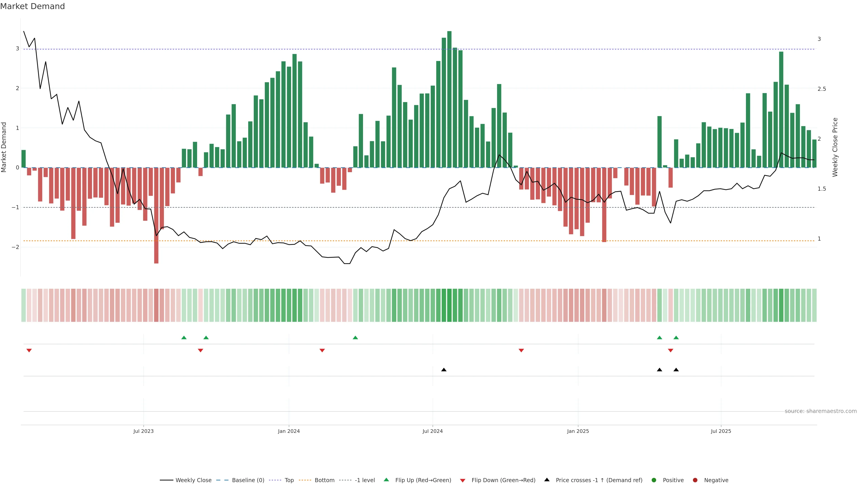This screenshot has height=488, width=868.
Task: Toggle the Top legend entry
Action: pos(289,480)
